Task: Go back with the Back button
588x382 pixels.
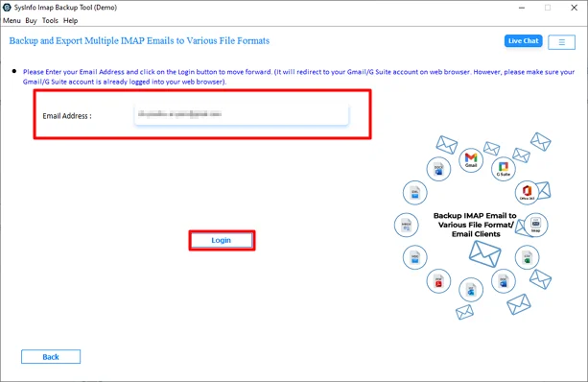Action: point(51,357)
